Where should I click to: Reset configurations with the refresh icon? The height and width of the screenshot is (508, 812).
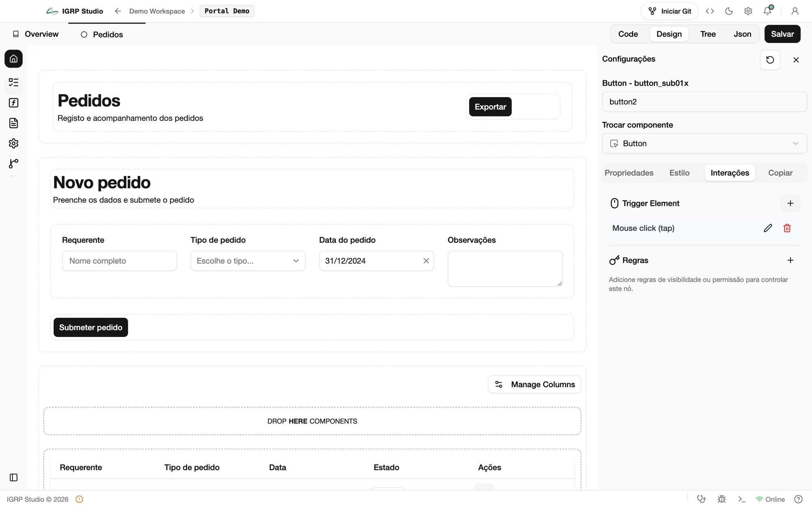coord(770,60)
